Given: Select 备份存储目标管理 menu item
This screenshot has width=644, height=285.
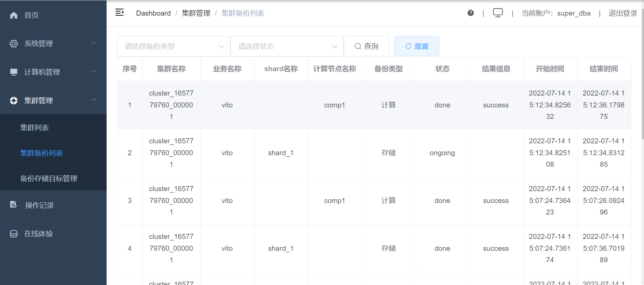Looking at the screenshot, I should pos(49,179).
